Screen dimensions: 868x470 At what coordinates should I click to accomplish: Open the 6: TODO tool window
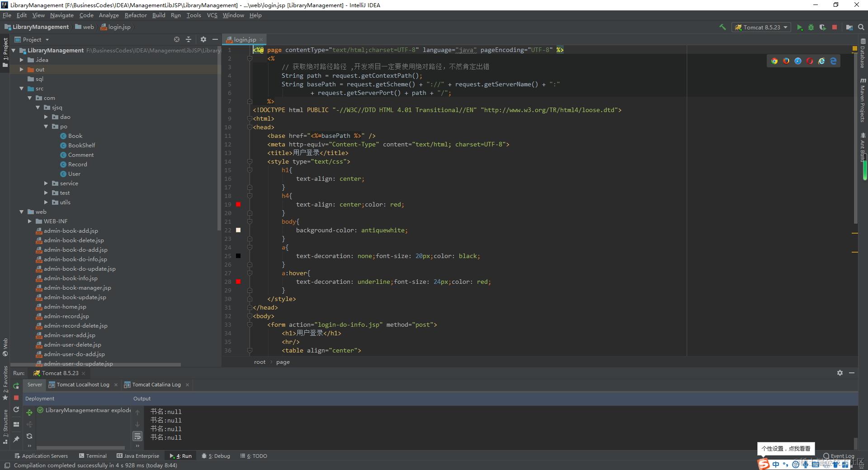click(x=254, y=456)
